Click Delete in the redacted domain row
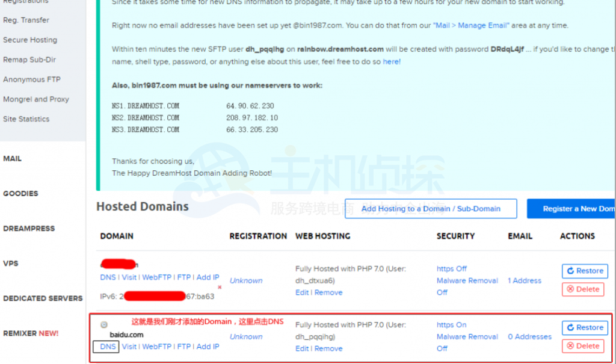This screenshot has height=364, width=616. pos(583,289)
